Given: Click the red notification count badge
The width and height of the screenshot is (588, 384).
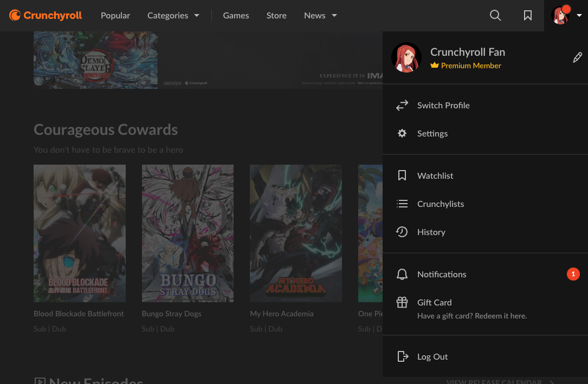Looking at the screenshot, I should coord(573,274).
